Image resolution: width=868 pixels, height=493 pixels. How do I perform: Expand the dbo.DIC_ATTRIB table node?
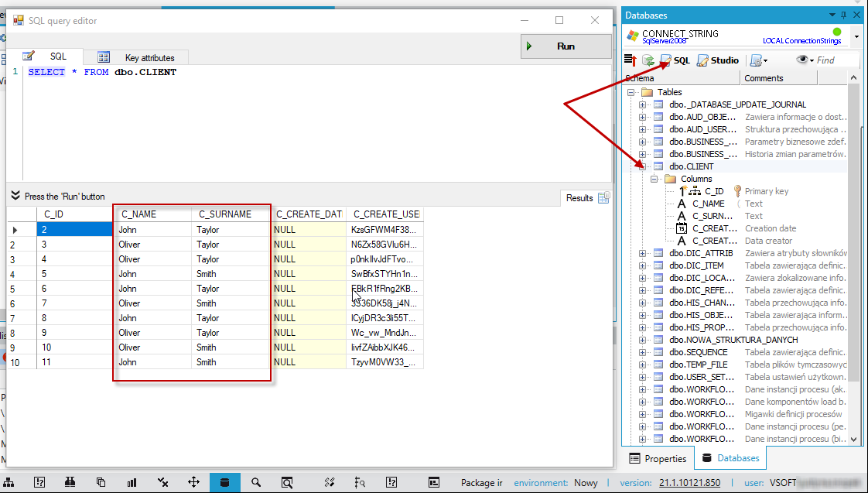tap(642, 253)
